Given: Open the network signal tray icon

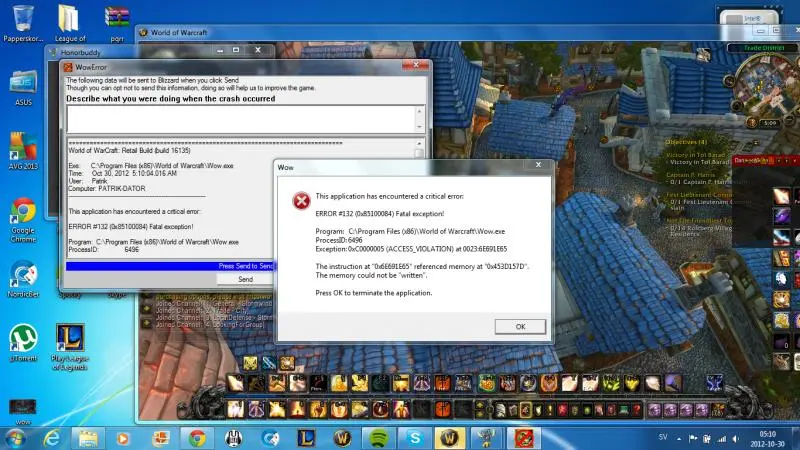Looking at the screenshot, I should tap(721, 438).
